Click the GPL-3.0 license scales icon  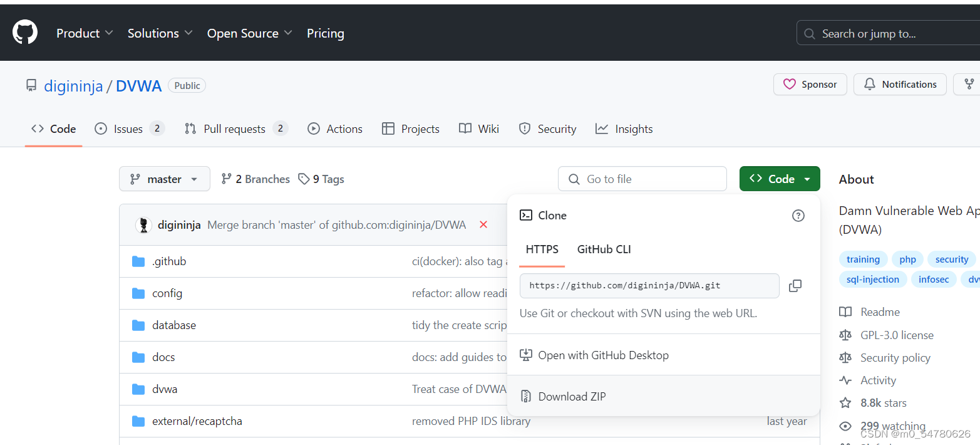846,335
